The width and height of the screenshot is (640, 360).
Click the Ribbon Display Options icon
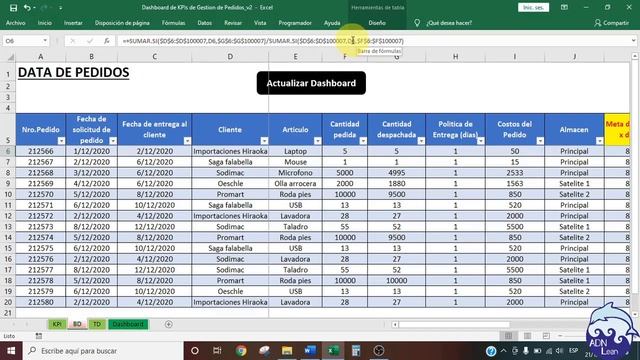pyautogui.click(x=564, y=7)
